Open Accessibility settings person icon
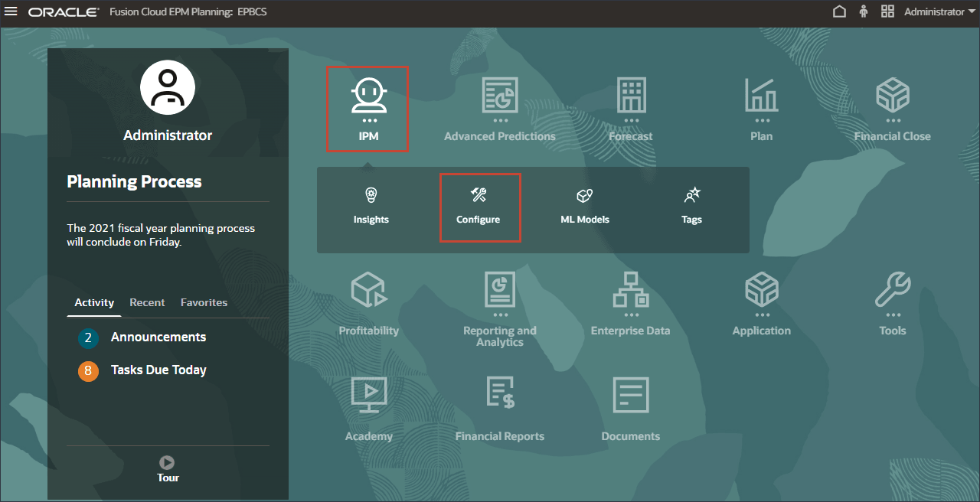 pos(864,11)
